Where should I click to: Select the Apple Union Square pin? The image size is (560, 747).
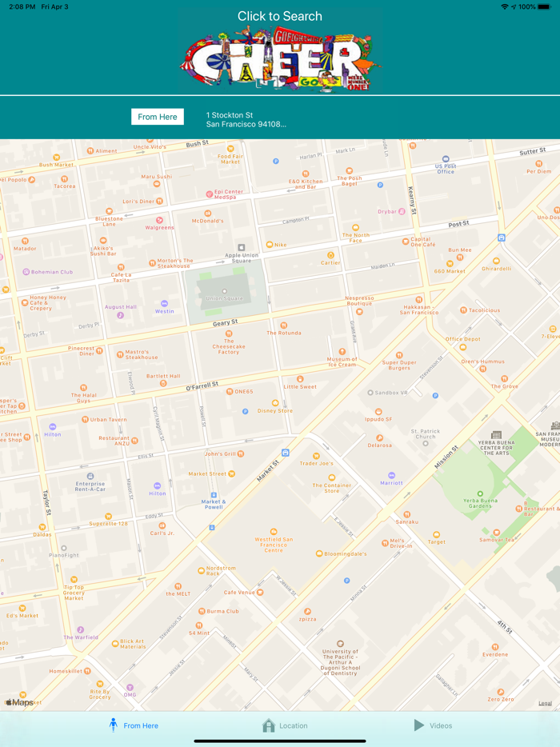pyautogui.click(x=242, y=248)
